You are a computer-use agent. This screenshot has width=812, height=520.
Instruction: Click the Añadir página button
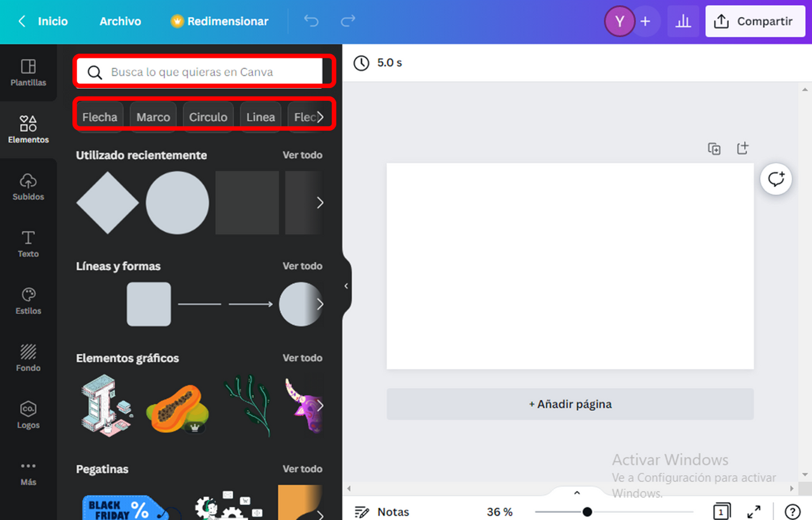click(570, 404)
